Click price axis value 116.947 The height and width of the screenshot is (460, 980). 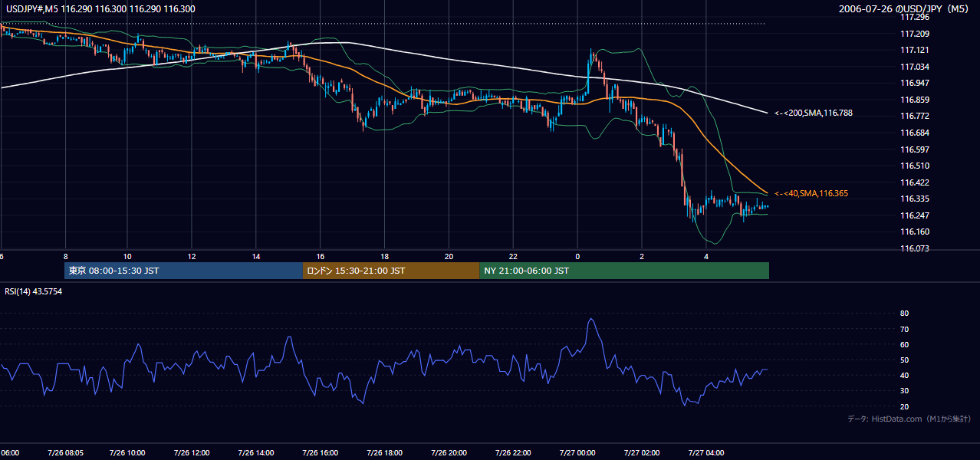pyautogui.click(x=916, y=83)
